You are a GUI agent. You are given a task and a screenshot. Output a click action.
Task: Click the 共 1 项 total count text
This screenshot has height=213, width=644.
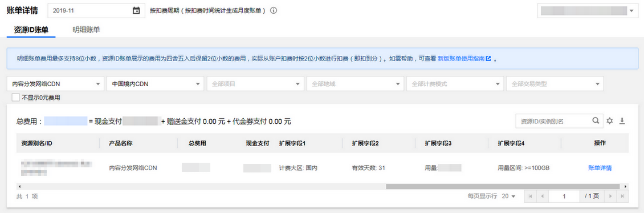point(27,196)
